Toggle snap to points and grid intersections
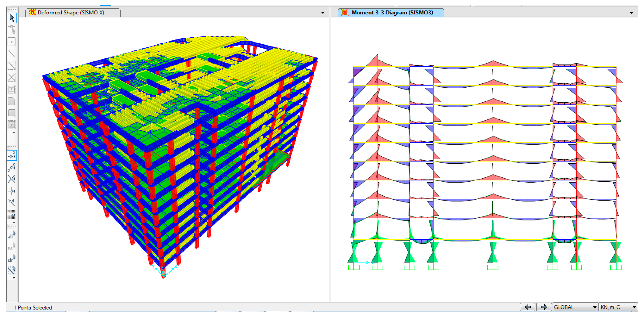This screenshot has width=644, height=321. pos(12,155)
